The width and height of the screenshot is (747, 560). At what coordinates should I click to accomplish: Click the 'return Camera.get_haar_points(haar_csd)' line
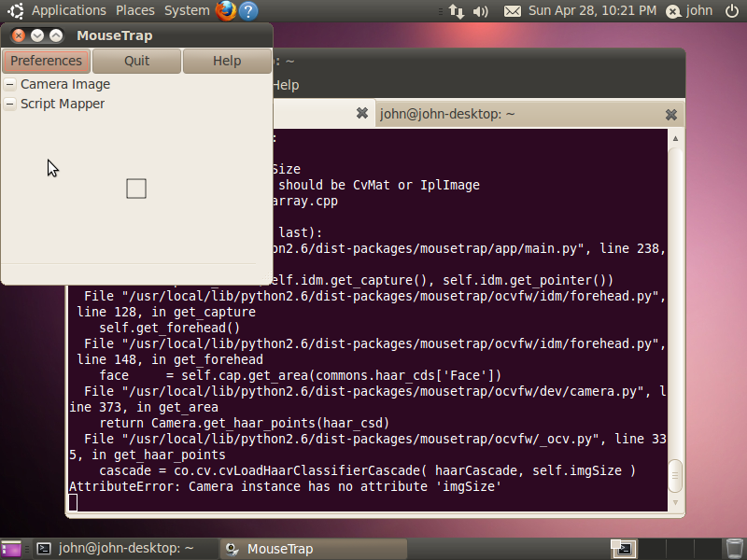[245, 424]
